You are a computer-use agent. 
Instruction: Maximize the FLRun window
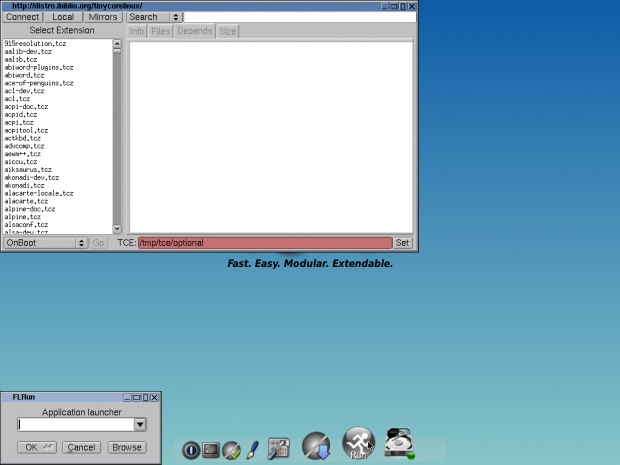[136, 397]
